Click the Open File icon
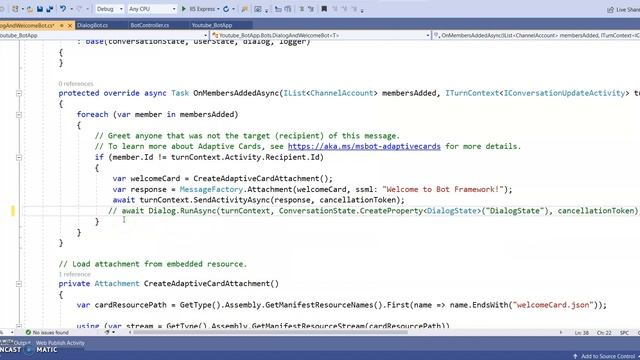This screenshot has width=640, height=360. [x=29, y=9]
